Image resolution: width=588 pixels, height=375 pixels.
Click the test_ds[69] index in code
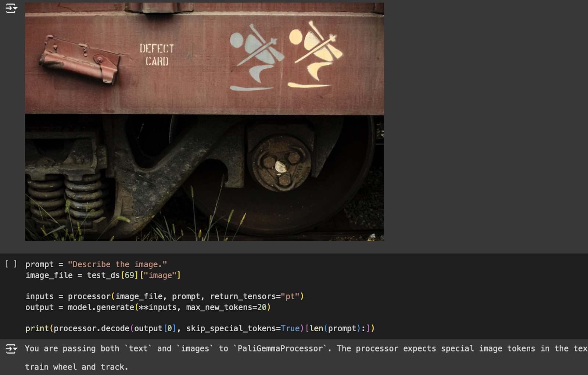tap(112, 275)
